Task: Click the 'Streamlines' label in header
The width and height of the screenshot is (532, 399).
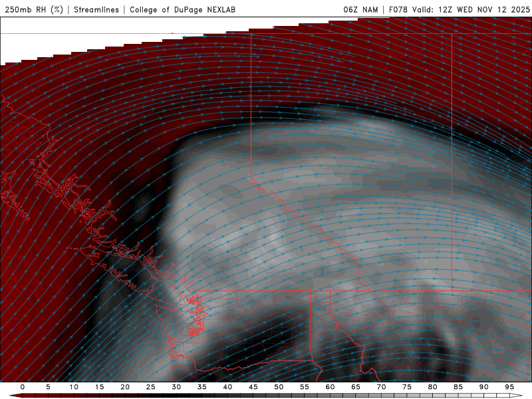Action: point(96,9)
